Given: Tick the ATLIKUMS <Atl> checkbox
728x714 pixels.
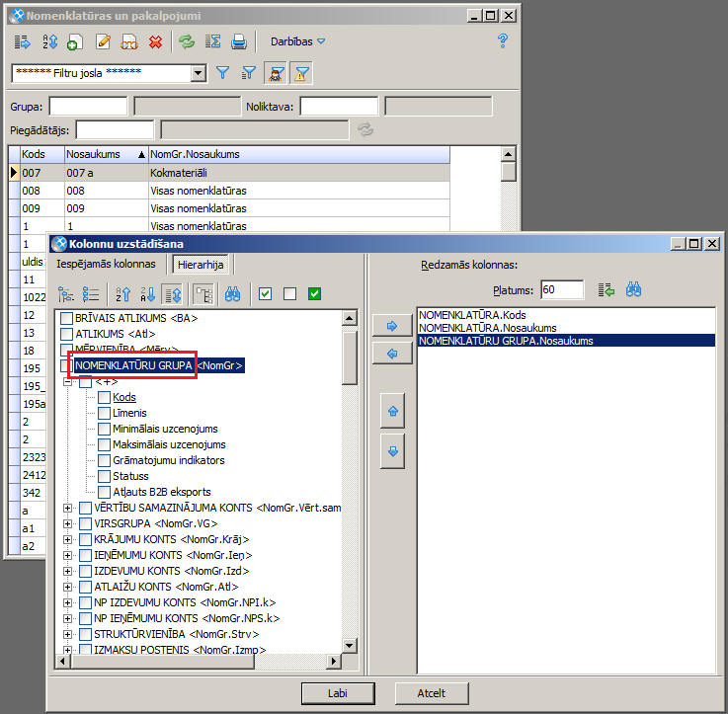Looking at the screenshot, I should click(67, 334).
